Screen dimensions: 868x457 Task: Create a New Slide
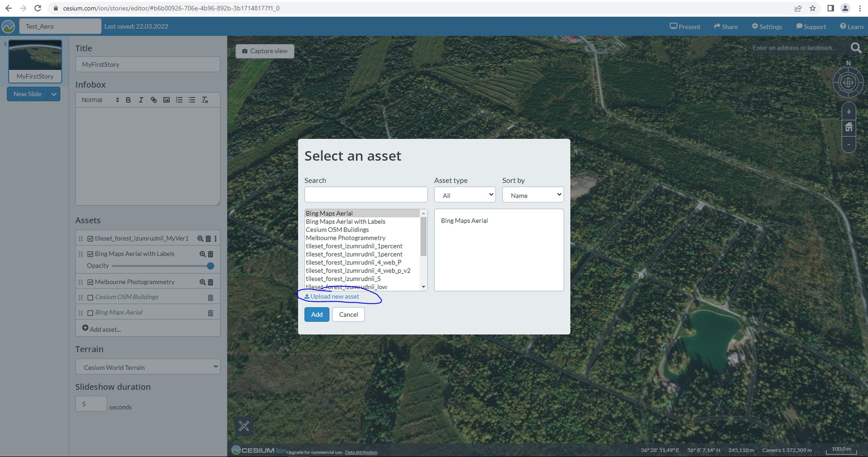coord(27,94)
